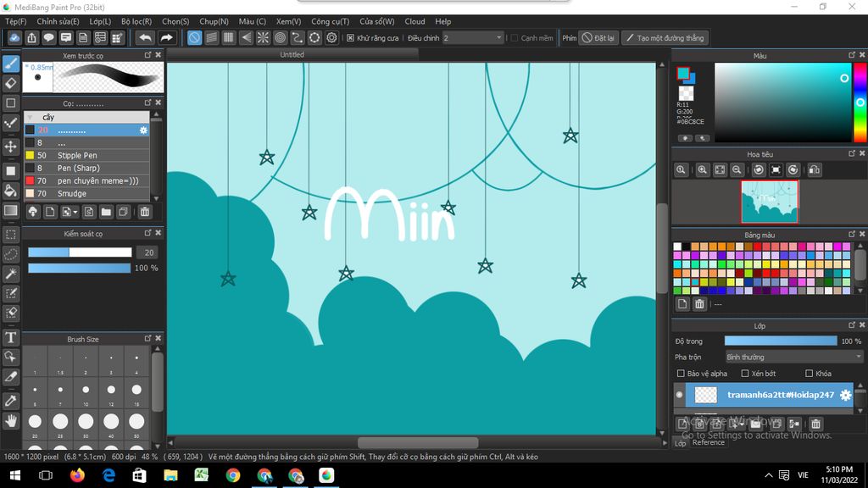The image size is (868, 488).
Task: Open the Tệp(F) menu
Action: [x=15, y=21]
